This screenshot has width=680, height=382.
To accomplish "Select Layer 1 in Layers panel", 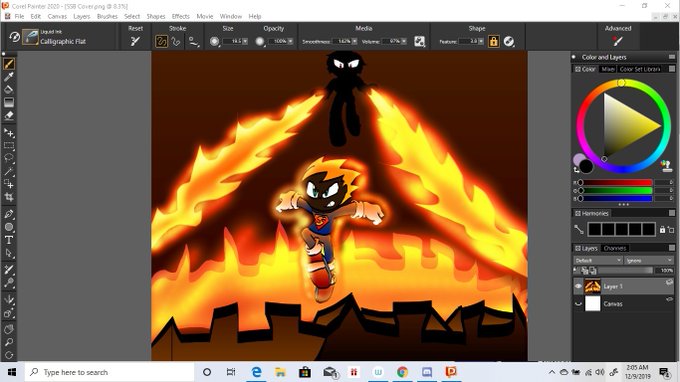I will (624, 286).
